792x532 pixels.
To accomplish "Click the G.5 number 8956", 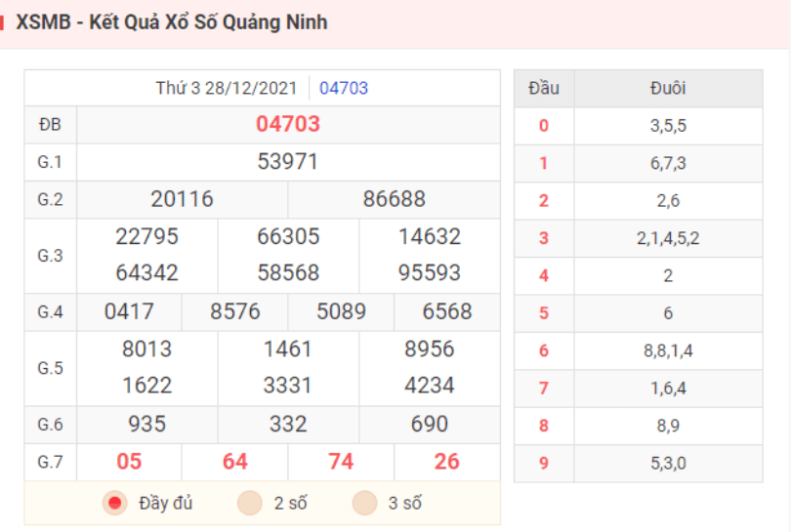I will (430, 349).
